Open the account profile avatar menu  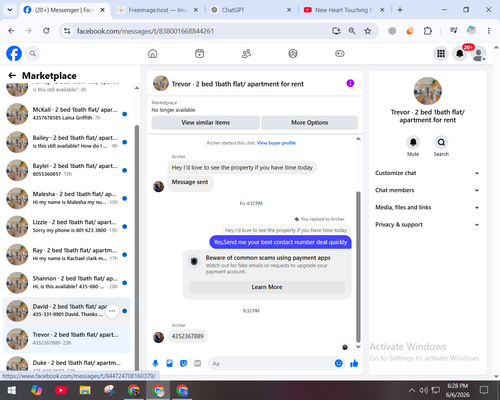click(479, 54)
